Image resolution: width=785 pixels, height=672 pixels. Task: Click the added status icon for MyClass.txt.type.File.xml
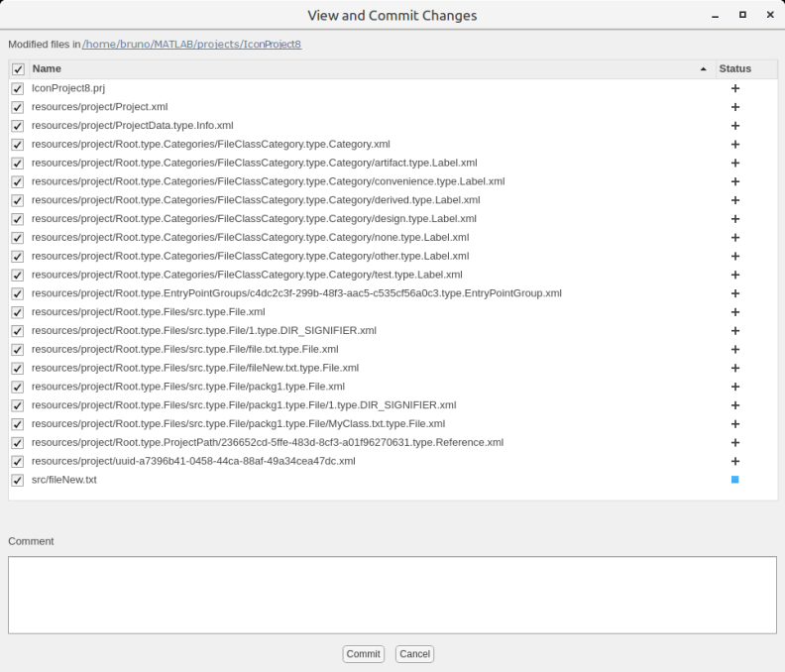734,424
